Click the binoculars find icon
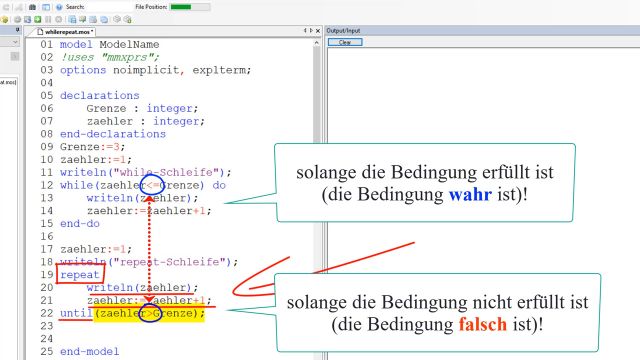 pyautogui.click(x=32, y=7)
